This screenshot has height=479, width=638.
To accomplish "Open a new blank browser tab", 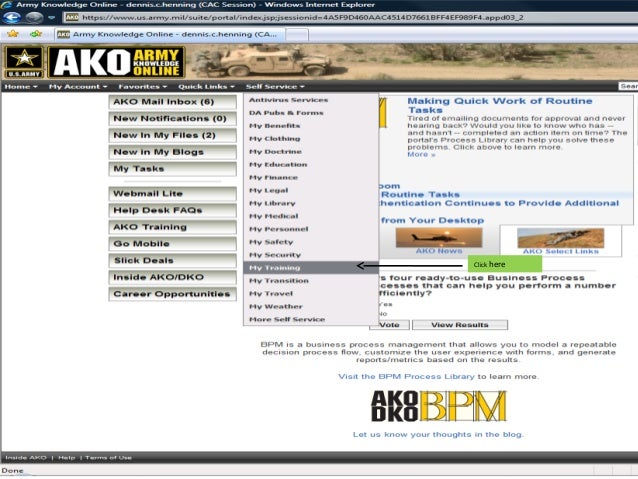I will (297, 35).
